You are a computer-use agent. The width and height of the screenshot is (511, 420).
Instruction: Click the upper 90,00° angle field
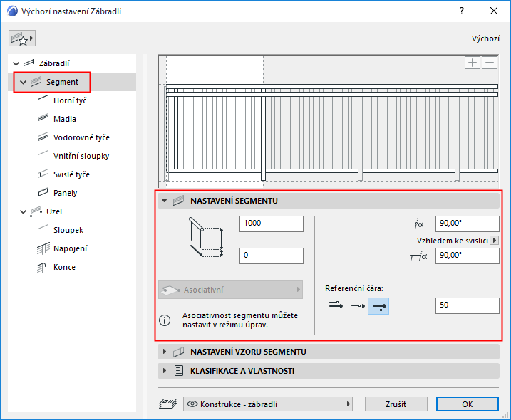point(467,224)
